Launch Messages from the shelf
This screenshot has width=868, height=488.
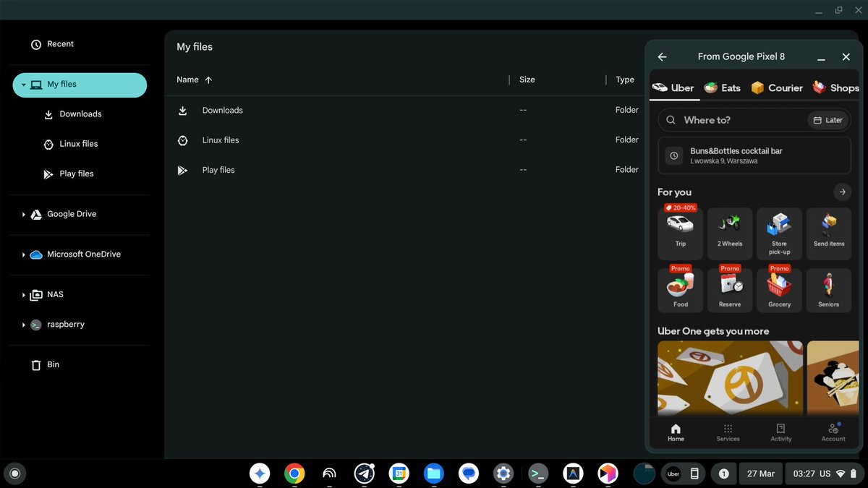(x=469, y=474)
